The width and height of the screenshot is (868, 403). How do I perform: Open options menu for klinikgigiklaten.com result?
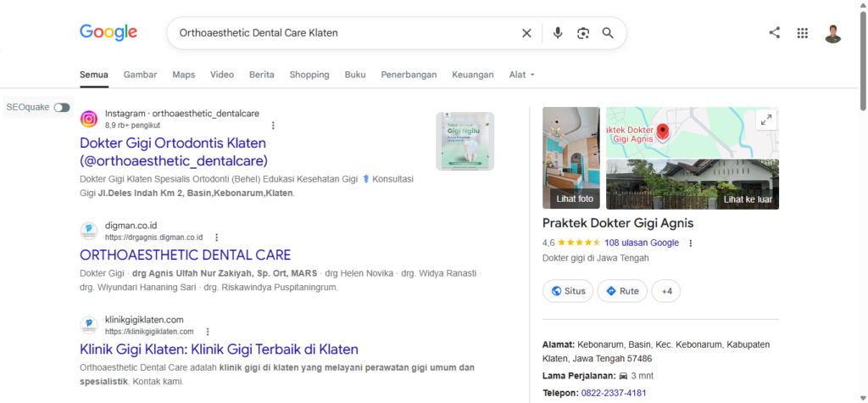(x=208, y=332)
